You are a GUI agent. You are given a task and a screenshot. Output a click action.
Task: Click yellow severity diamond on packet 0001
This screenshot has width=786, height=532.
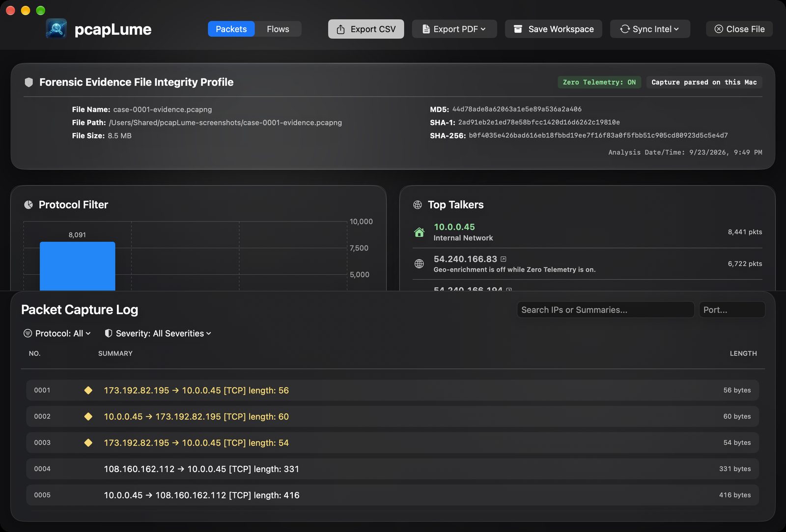pyautogui.click(x=88, y=390)
